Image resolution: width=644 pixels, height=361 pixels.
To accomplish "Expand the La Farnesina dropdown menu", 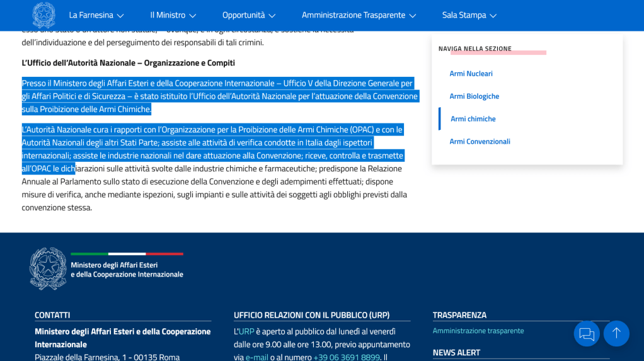I will point(96,15).
